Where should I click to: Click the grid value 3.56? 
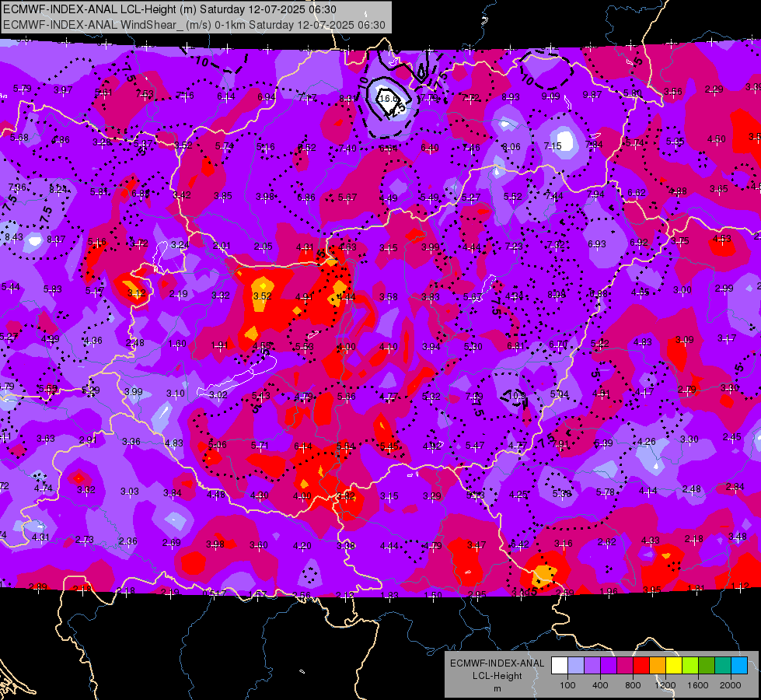[x=673, y=91]
